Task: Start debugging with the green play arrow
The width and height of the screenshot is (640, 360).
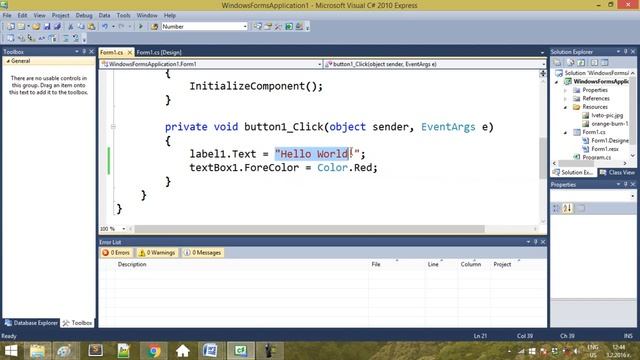Action: click(x=141, y=27)
